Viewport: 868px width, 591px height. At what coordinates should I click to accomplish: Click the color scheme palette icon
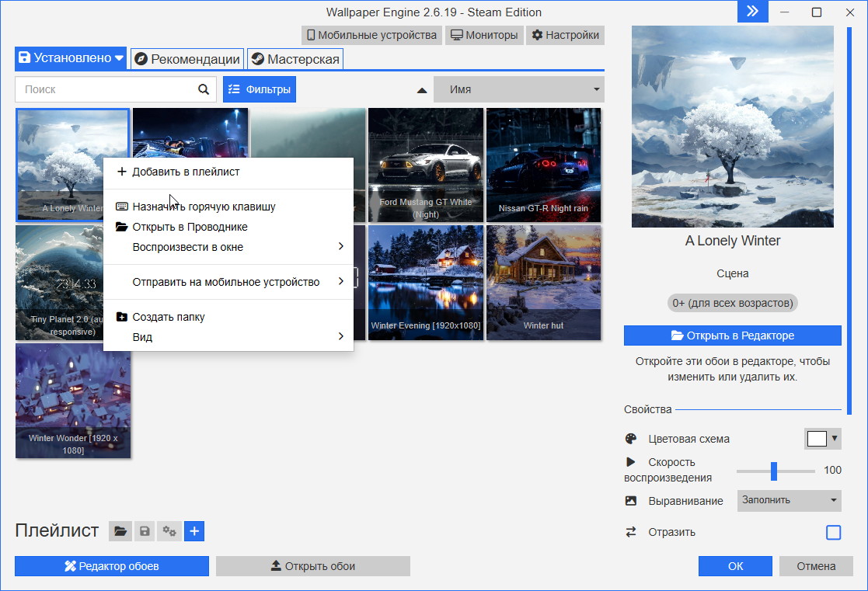pos(630,439)
